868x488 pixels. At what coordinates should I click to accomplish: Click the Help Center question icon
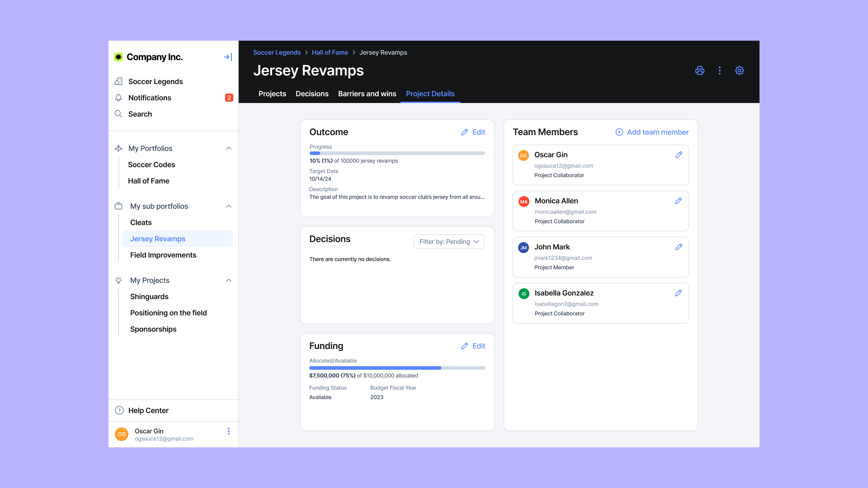119,410
